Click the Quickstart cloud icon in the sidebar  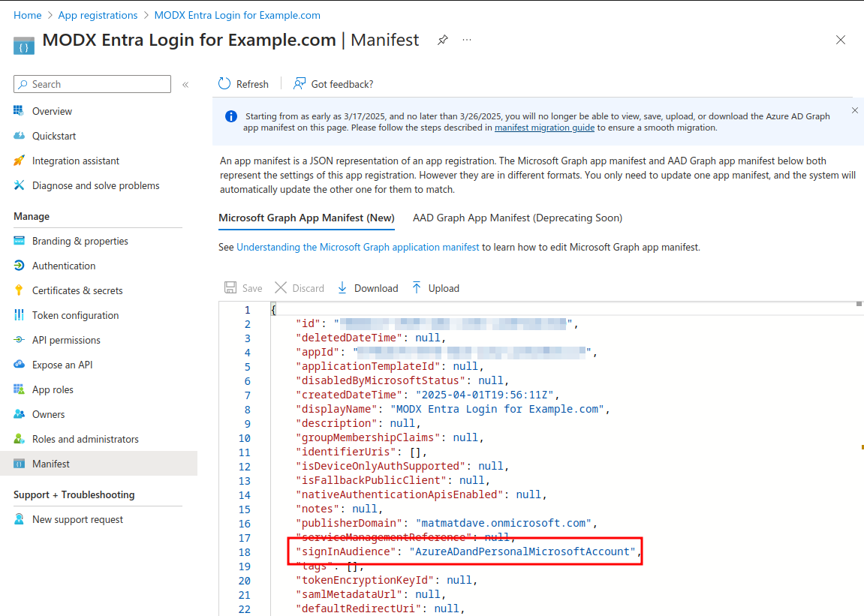pos(19,136)
